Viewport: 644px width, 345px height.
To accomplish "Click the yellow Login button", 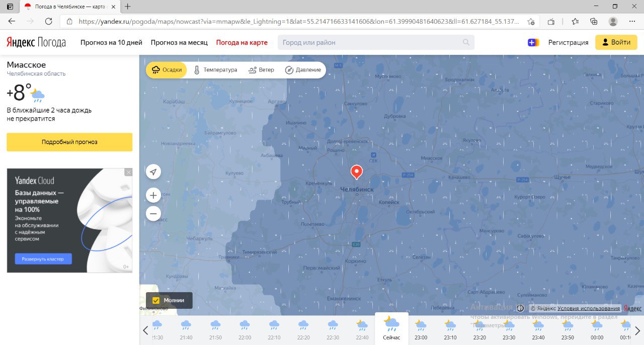I will tap(616, 42).
